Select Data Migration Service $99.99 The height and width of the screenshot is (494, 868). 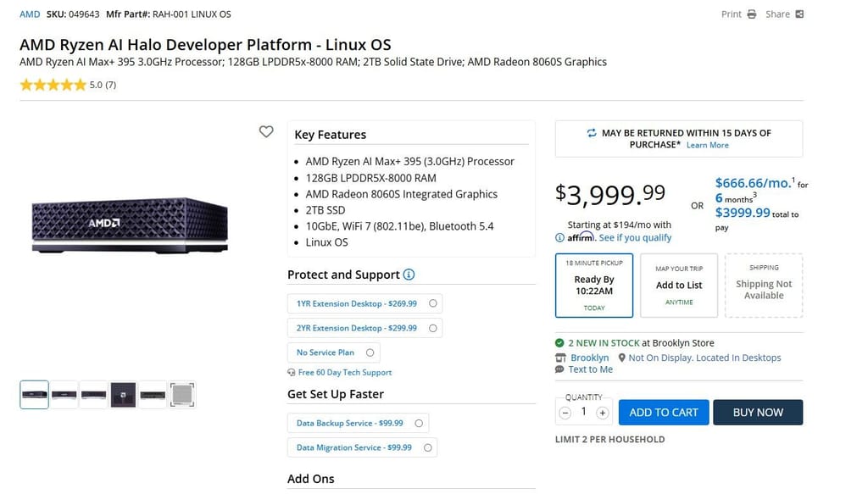click(x=362, y=447)
